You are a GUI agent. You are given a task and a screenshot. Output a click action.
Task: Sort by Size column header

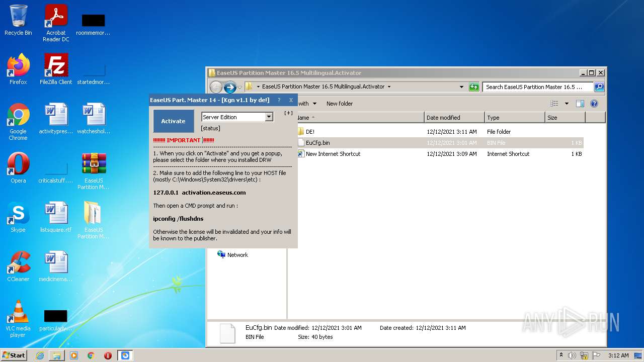pos(565,118)
